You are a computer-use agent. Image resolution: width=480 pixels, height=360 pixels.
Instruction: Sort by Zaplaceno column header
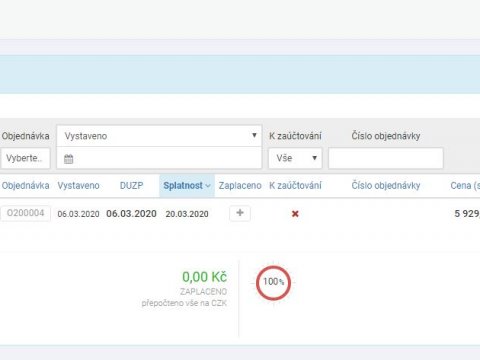pyautogui.click(x=240, y=185)
